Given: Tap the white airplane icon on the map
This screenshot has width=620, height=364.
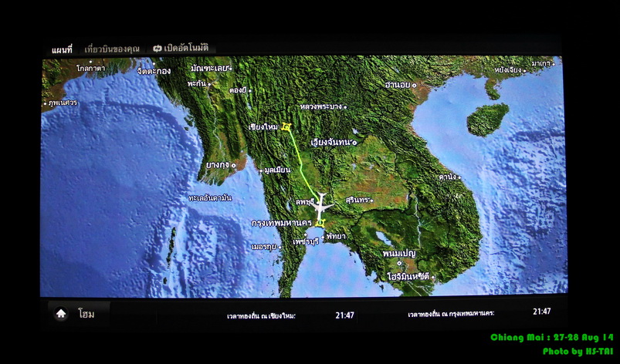Looking at the screenshot, I should [320, 206].
